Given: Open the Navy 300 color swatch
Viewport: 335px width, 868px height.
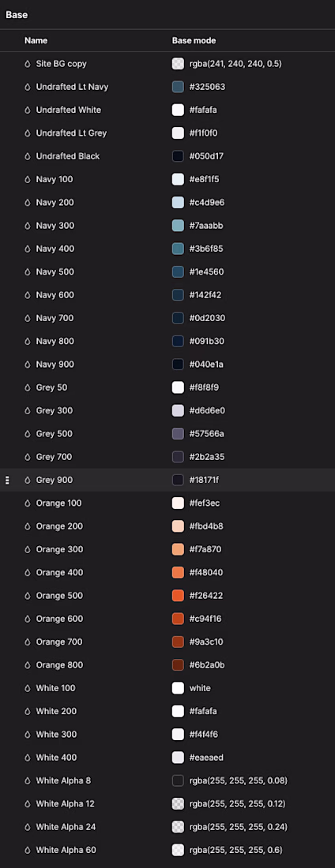Looking at the screenshot, I should coord(178,226).
